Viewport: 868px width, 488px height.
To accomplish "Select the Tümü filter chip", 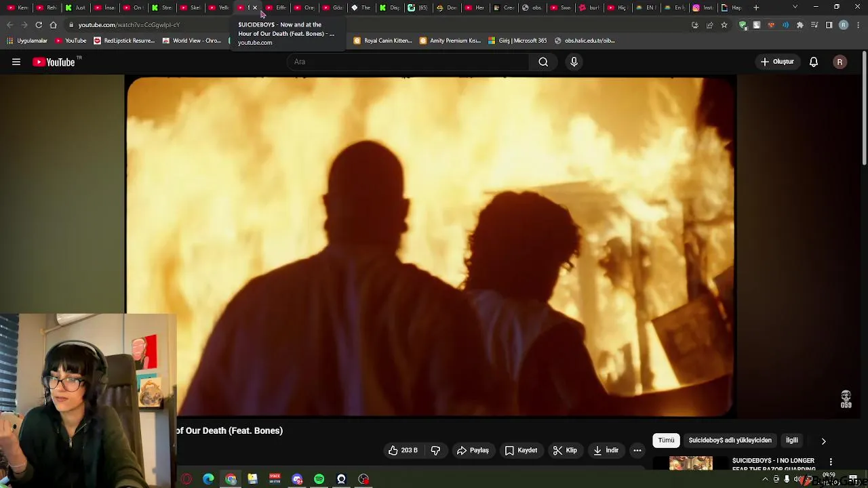I will tap(666, 440).
